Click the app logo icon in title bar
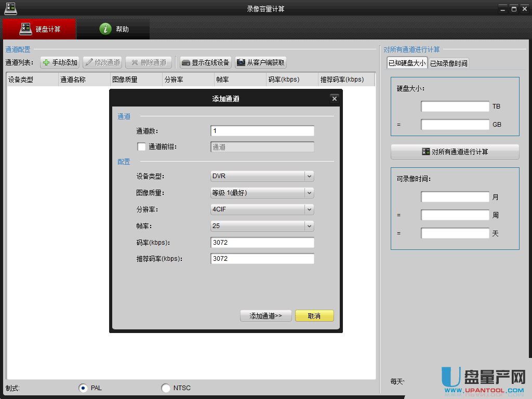The width and height of the screenshot is (532, 399). (10, 8)
